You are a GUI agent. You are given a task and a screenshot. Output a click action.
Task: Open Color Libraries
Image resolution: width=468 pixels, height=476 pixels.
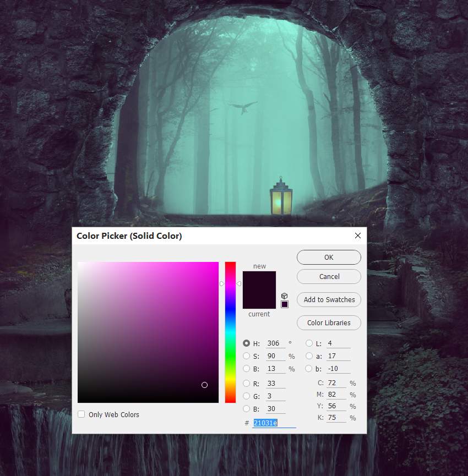[329, 322]
